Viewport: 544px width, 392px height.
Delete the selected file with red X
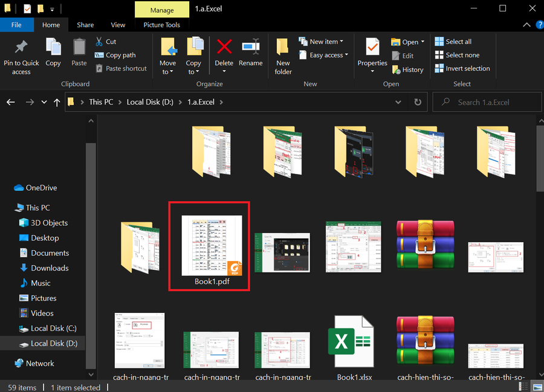(224, 47)
